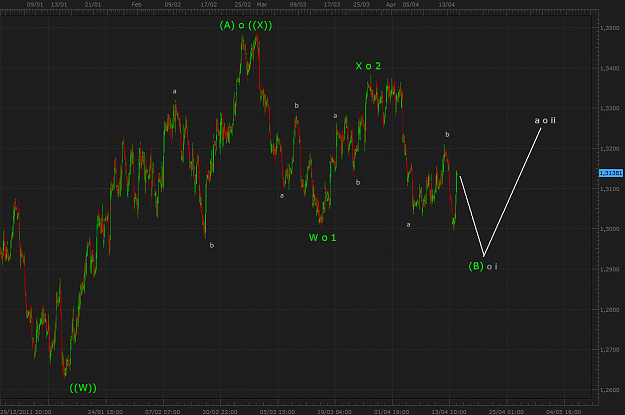Select the 09/02 top axis date
The image size is (625, 415).
(x=173, y=4)
